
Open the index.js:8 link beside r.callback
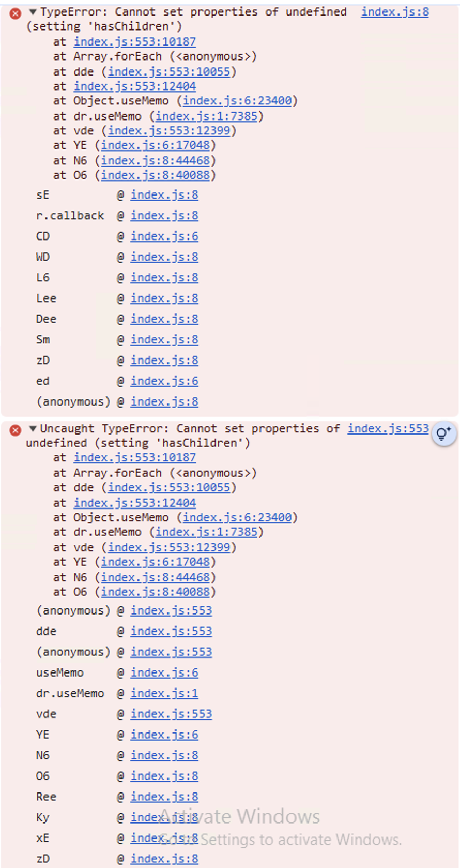click(164, 216)
